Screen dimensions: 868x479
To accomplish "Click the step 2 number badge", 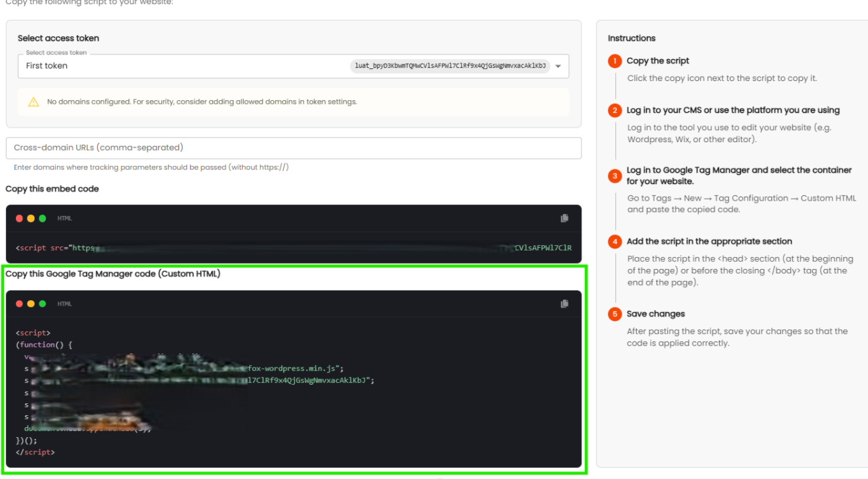I will pyautogui.click(x=615, y=110).
